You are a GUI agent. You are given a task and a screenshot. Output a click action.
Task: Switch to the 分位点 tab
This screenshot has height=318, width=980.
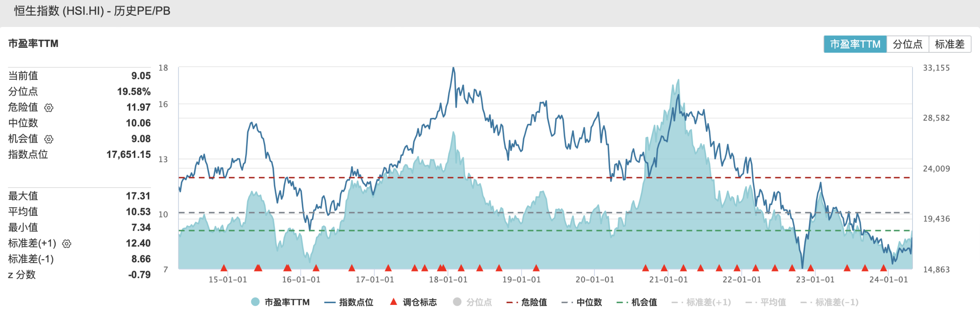(907, 44)
